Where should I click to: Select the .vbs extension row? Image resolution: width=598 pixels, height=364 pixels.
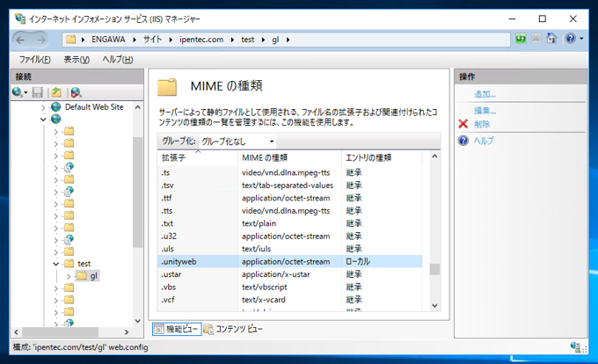coord(290,287)
